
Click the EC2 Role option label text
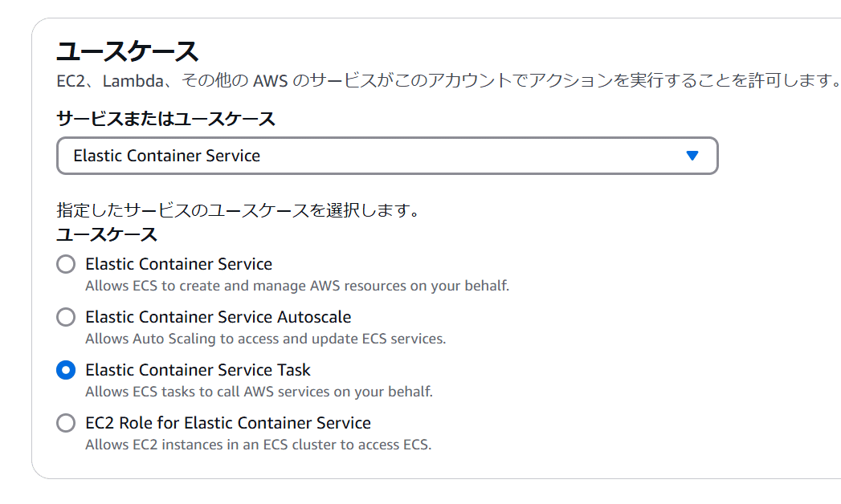(x=228, y=422)
